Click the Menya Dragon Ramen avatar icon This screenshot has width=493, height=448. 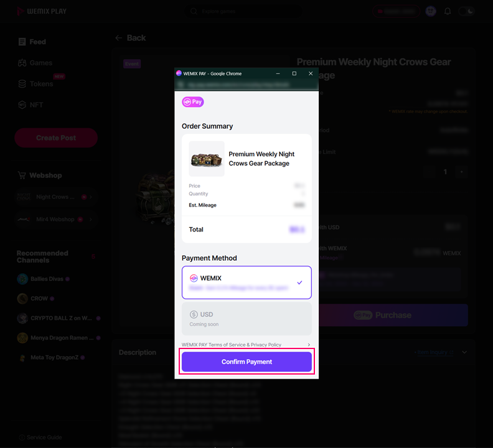[x=22, y=338]
